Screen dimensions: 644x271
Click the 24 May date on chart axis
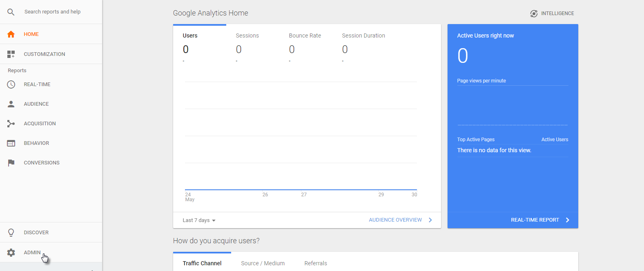coord(189,197)
